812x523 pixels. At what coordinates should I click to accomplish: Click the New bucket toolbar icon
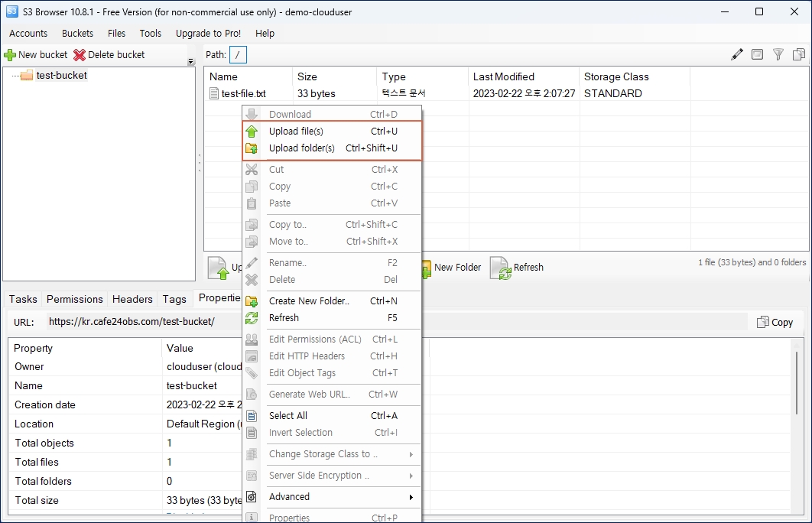click(x=10, y=55)
